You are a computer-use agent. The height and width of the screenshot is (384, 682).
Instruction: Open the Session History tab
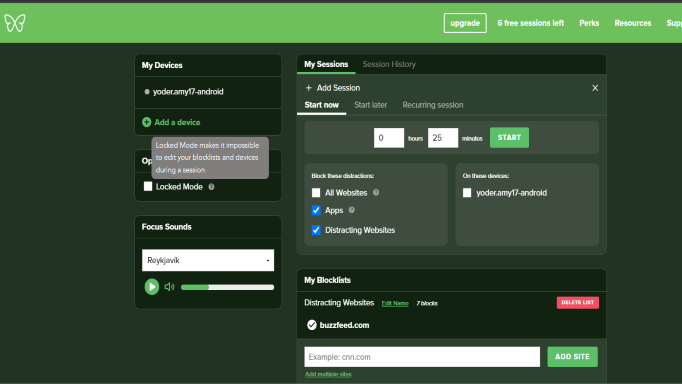click(x=389, y=64)
